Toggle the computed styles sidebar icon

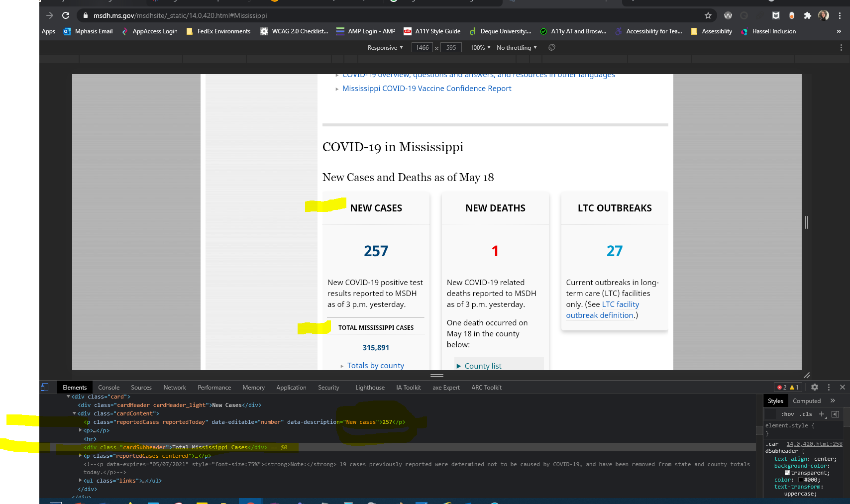pos(836,414)
